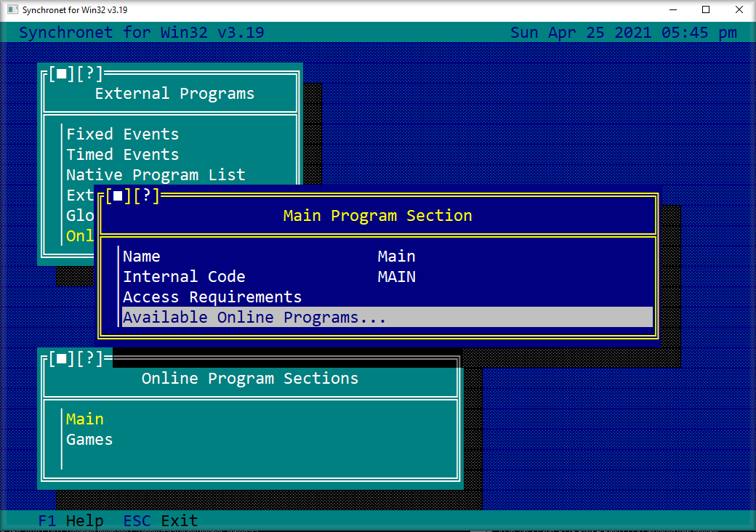Click the highlighted 'Onl' menu row
The height and width of the screenshot is (532, 756).
coord(80,235)
